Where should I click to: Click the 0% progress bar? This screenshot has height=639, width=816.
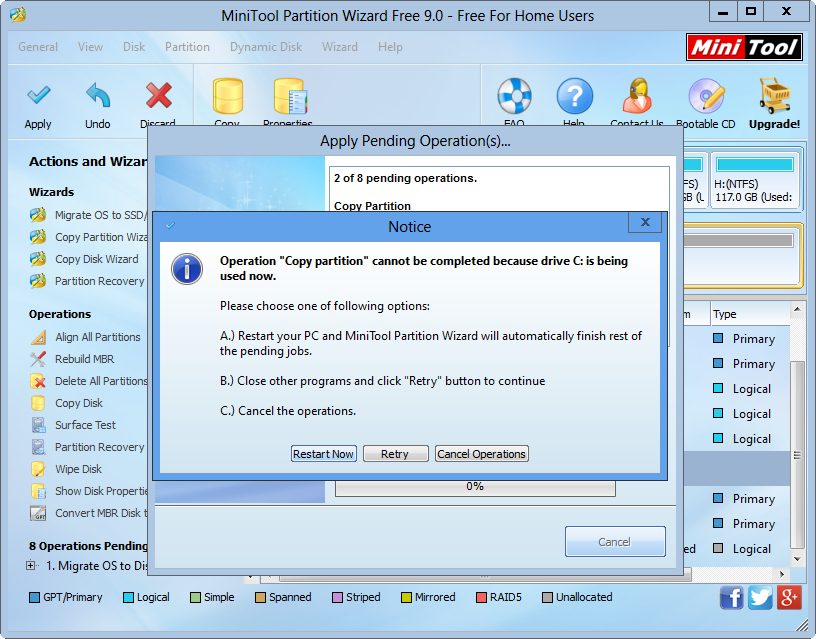(x=475, y=487)
